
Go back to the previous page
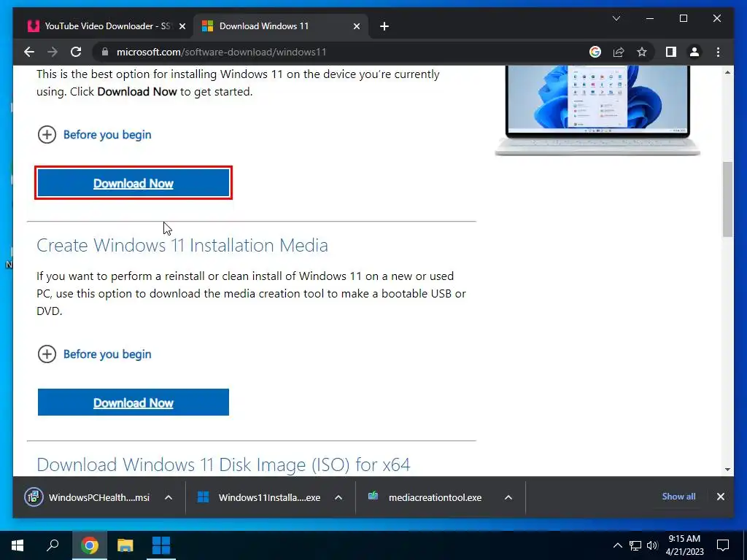pyautogui.click(x=29, y=52)
